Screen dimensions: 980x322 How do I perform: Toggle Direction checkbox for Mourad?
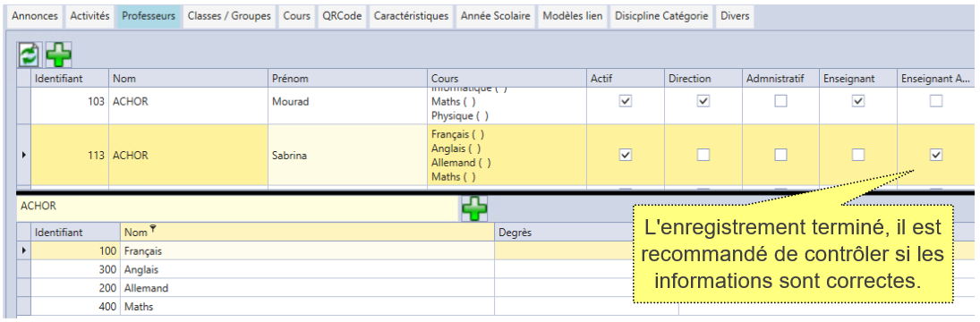[703, 101]
